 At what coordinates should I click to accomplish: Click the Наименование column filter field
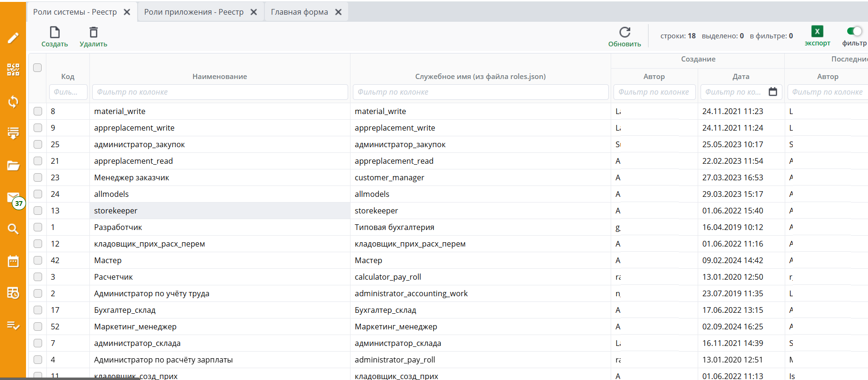click(220, 92)
